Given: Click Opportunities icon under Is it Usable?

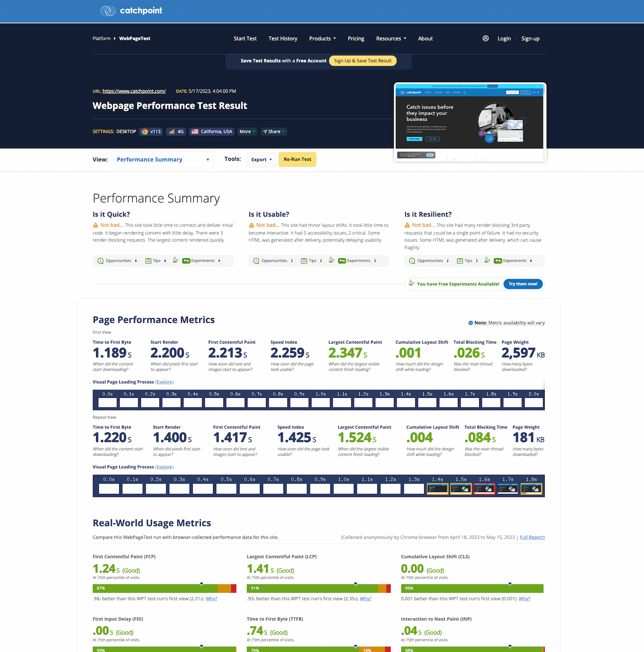Looking at the screenshot, I should pyautogui.click(x=256, y=261).
